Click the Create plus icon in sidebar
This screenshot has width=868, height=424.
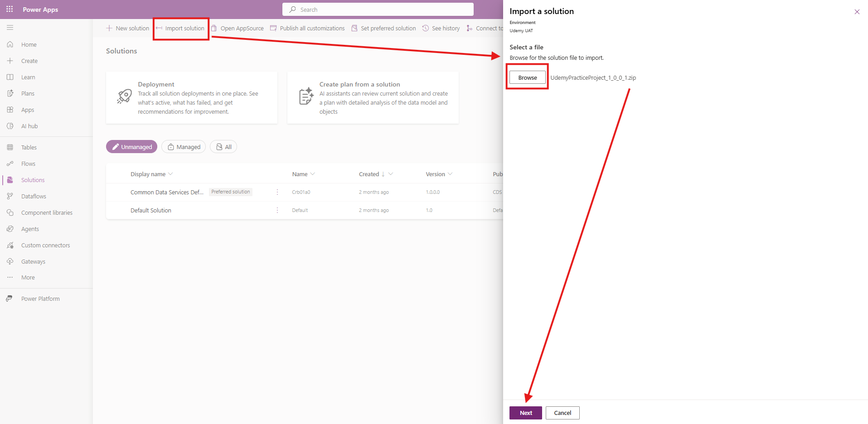[x=10, y=61]
